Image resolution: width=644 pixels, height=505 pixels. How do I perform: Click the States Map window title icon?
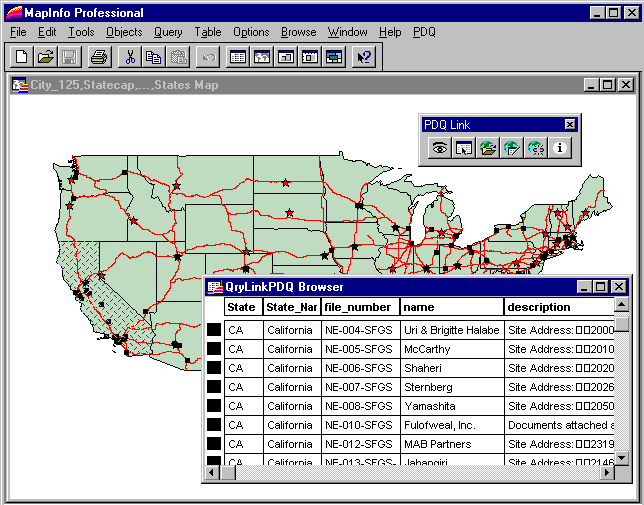[x=19, y=85]
